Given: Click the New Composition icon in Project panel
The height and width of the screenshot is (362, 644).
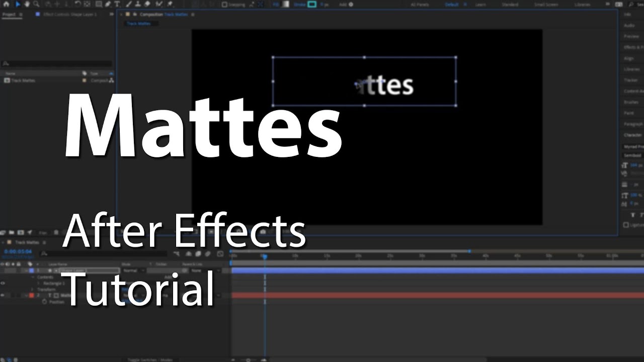Looking at the screenshot, I should coord(21,232).
